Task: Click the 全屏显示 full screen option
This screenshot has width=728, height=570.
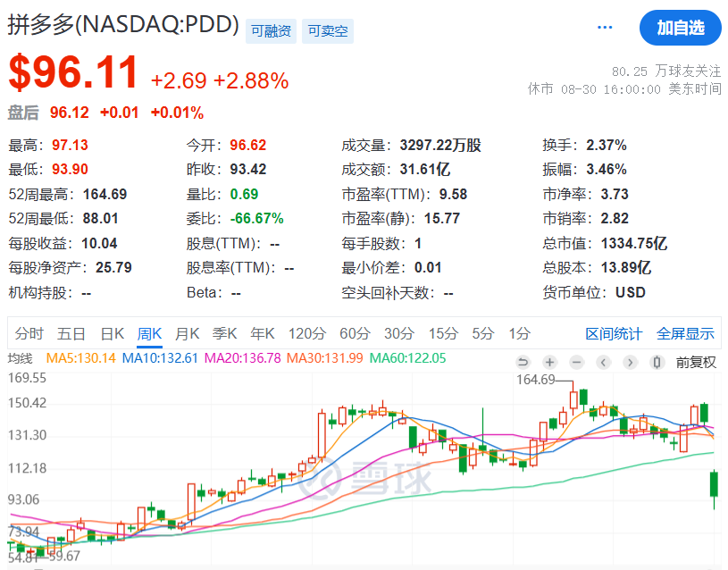Action: tap(685, 333)
